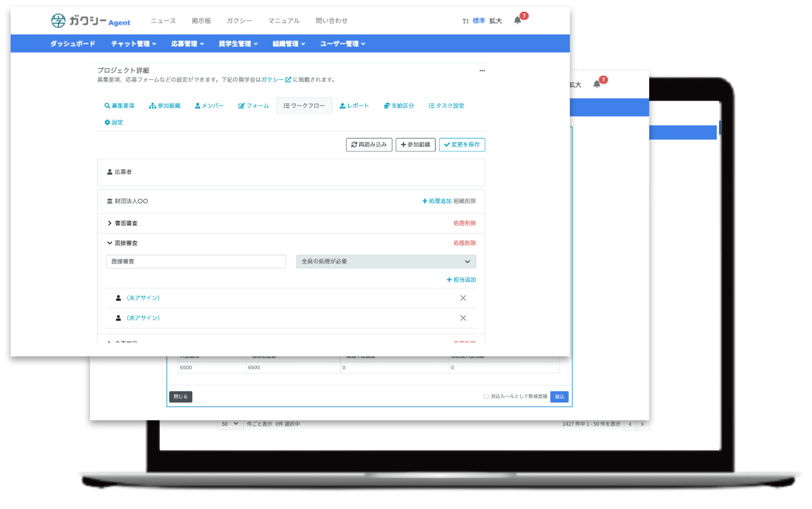Click the ガクシー Agent logo
The image size is (812, 509).
(x=91, y=21)
